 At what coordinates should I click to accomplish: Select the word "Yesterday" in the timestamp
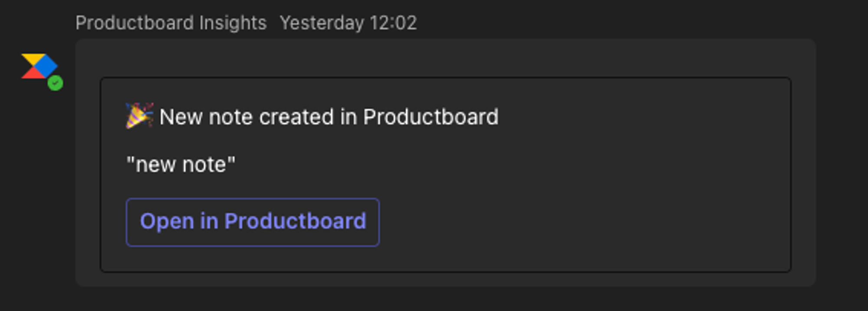(x=322, y=23)
